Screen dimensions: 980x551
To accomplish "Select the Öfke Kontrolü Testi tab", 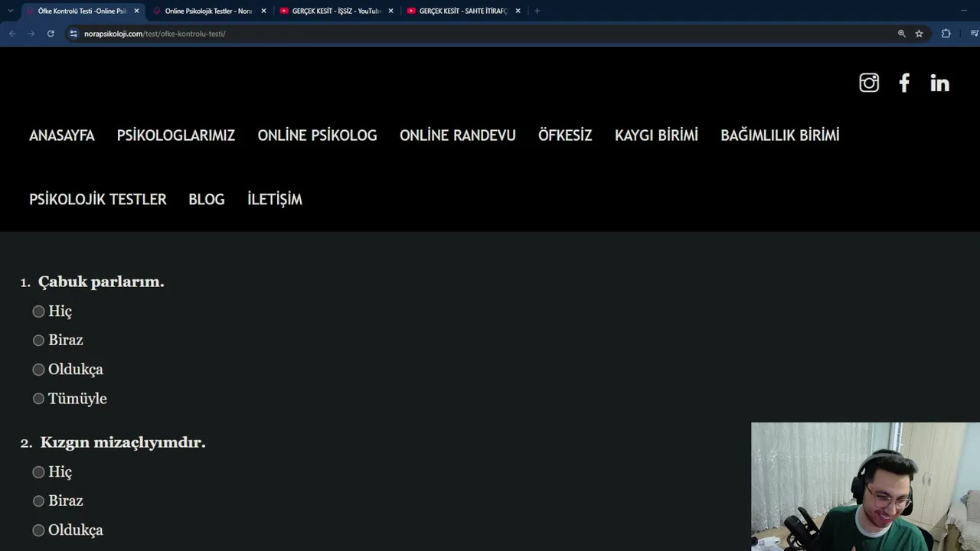I will click(x=82, y=11).
